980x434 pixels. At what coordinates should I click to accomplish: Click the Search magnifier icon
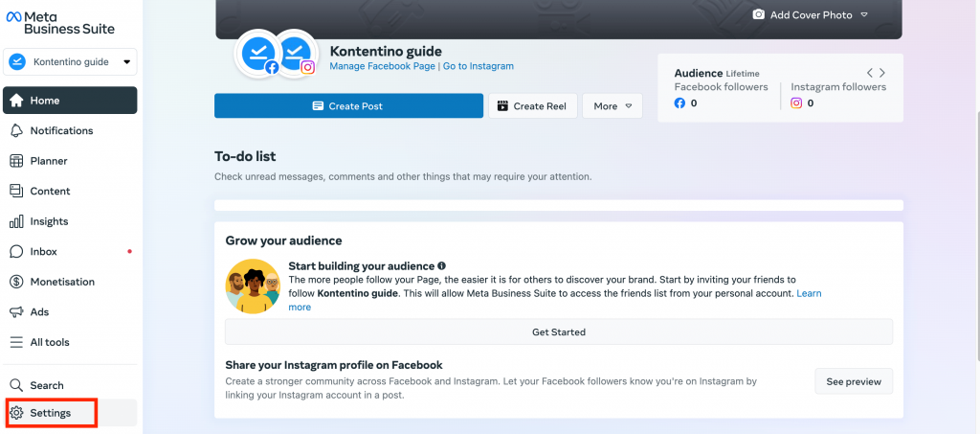click(x=16, y=385)
